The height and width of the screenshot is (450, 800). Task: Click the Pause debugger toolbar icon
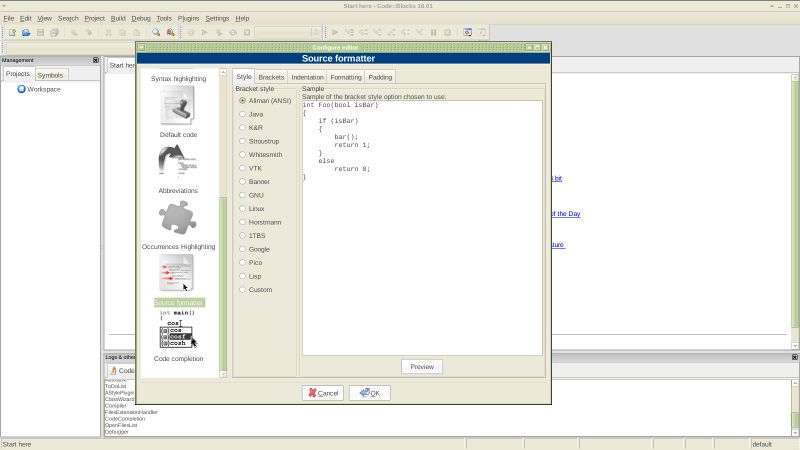433,32
